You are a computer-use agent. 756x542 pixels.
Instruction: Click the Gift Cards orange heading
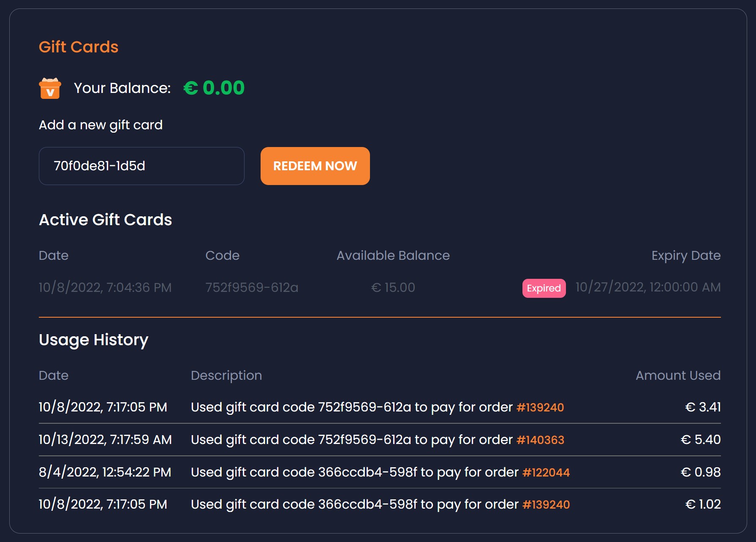point(79,47)
